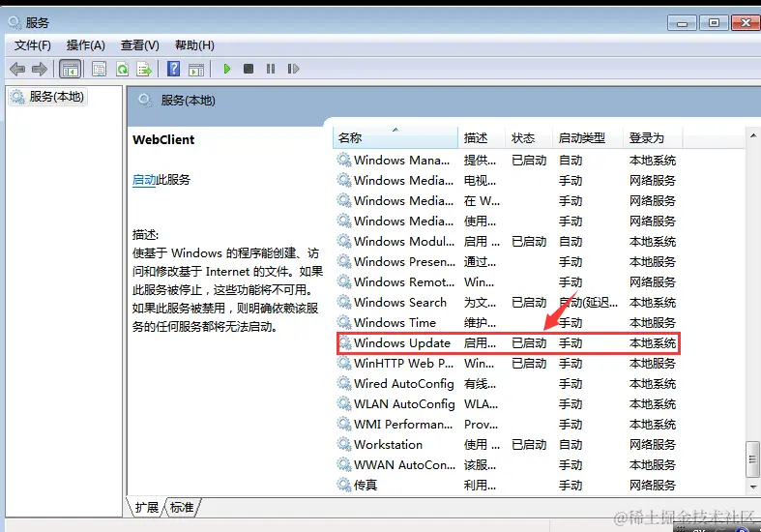
Task: Click the vertical scrollbar thumb
Action: pyautogui.click(x=752, y=459)
